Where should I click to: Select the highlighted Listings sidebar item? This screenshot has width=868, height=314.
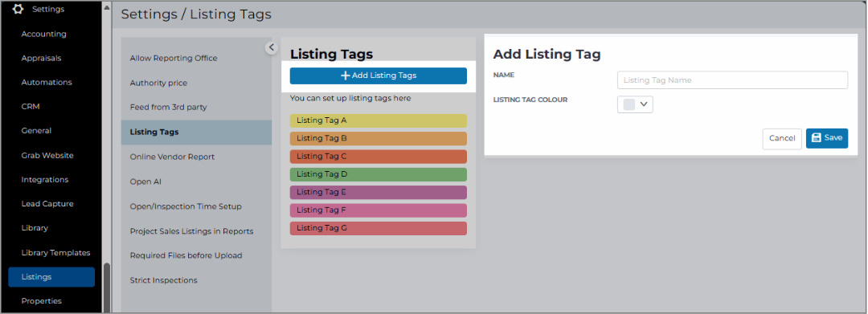[x=51, y=277]
